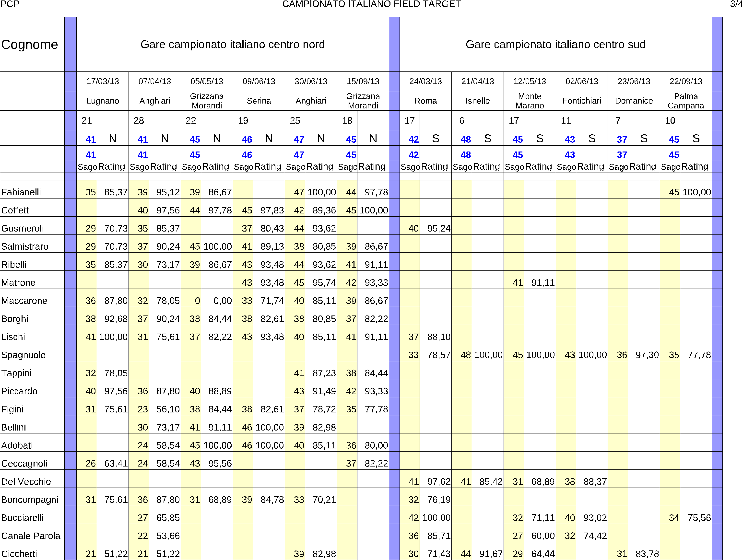The image size is (743, 560).
Task: Select the Boncompagni row name
Action: 30,500
